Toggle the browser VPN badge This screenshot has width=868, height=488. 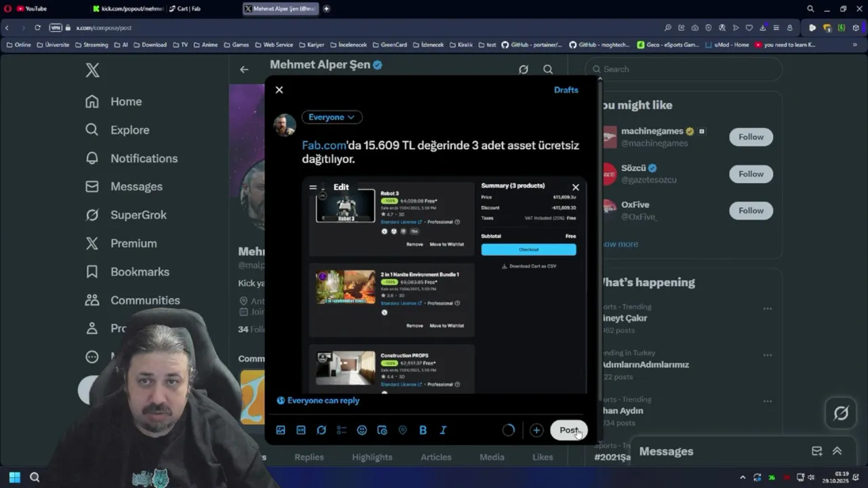[56, 28]
